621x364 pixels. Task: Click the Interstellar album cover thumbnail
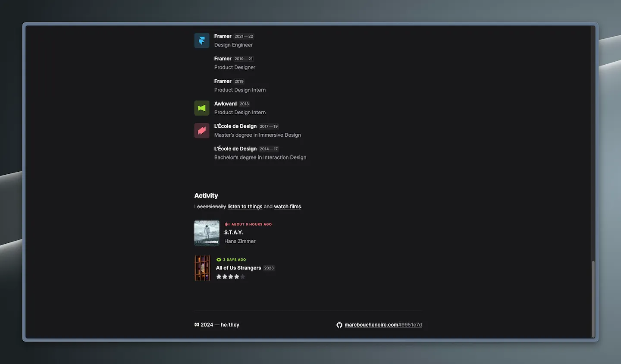pos(207,233)
